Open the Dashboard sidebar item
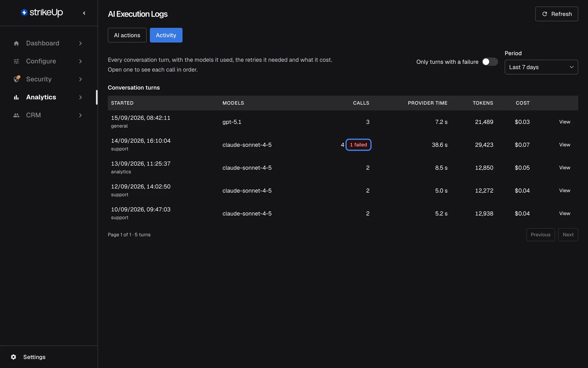Image resolution: width=588 pixels, height=368 pixels. (48, 43)
